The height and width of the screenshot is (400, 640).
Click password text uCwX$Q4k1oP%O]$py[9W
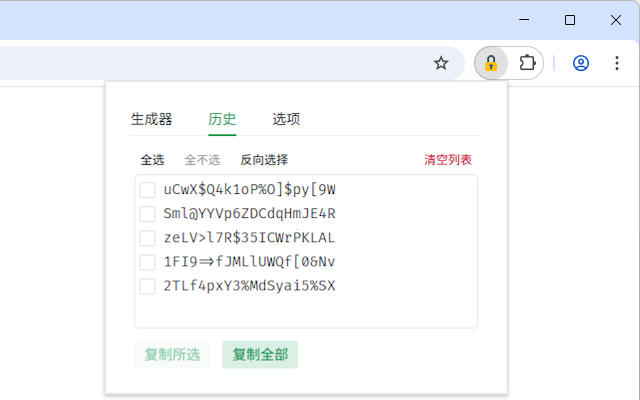249,190
